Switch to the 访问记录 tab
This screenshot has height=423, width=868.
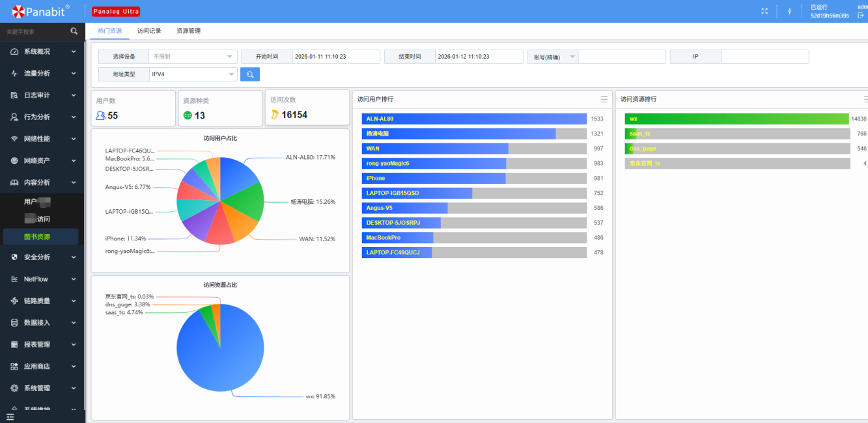coord(149,31)
